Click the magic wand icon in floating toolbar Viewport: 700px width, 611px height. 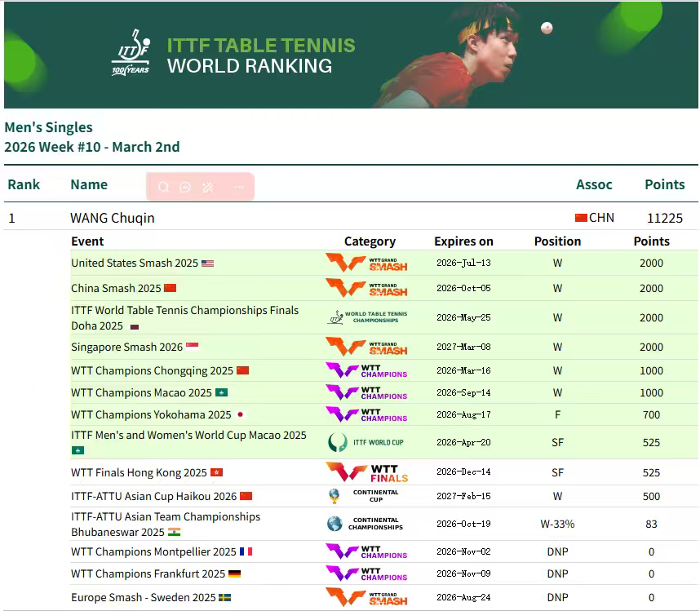click(x=207, y=187)
